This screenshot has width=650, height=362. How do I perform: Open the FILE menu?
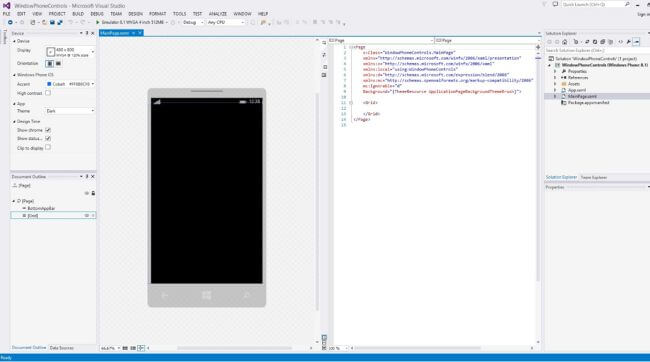tap(7, 14)
